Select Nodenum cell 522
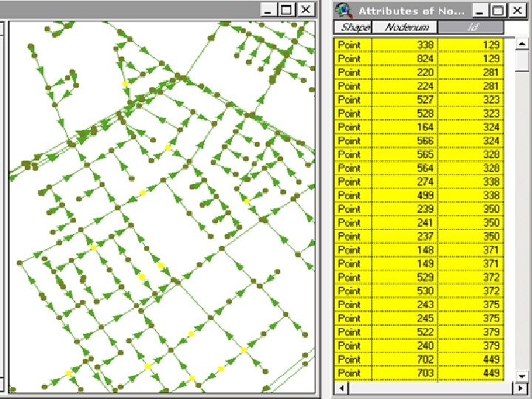532x399 pixels. click(x=405, y=332)
